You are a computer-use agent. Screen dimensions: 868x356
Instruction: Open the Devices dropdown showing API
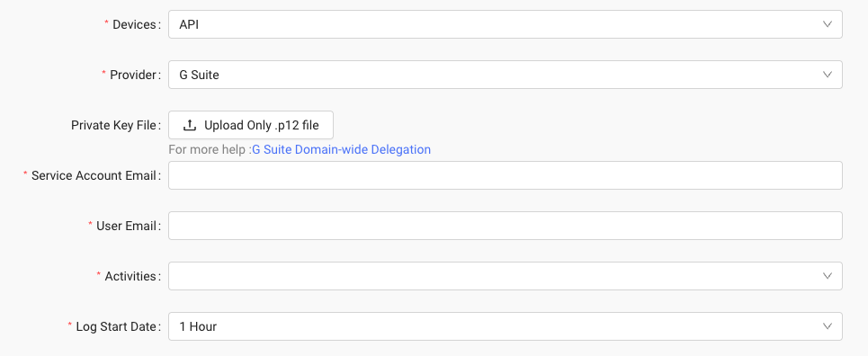505,24
